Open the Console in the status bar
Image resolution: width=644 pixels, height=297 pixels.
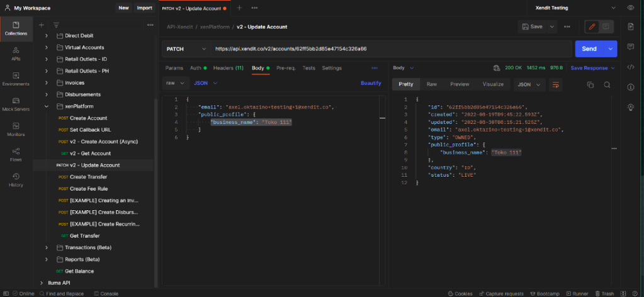(x=106, y=294)
